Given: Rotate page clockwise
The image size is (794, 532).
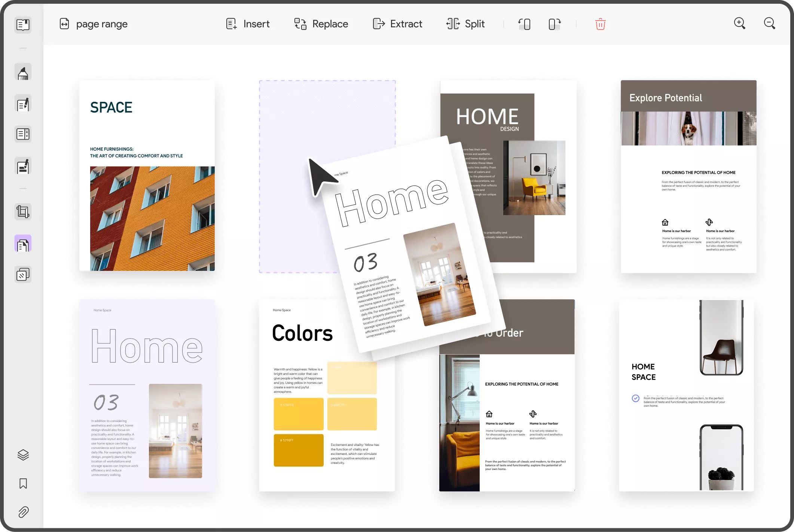Looking at the screenshot, I should click(x=554, y=24).
